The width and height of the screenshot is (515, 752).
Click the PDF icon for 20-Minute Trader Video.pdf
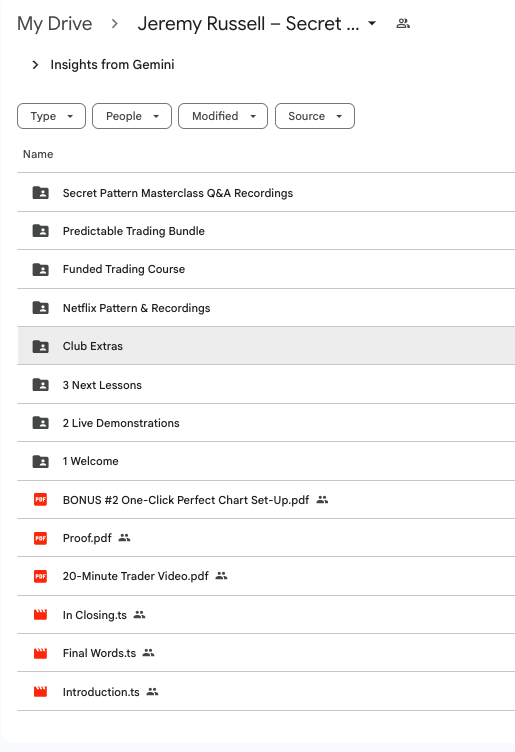[40, 576]
